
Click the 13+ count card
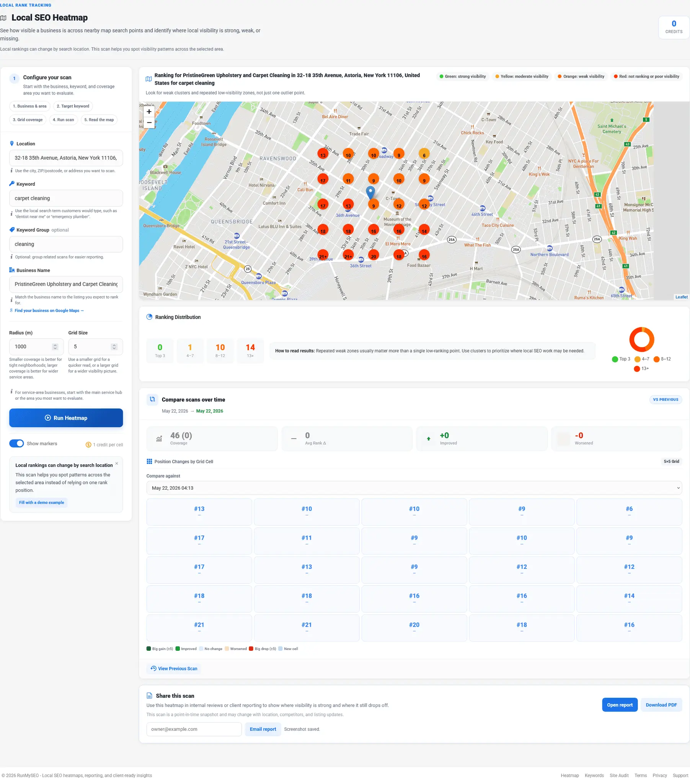point(250,351)
